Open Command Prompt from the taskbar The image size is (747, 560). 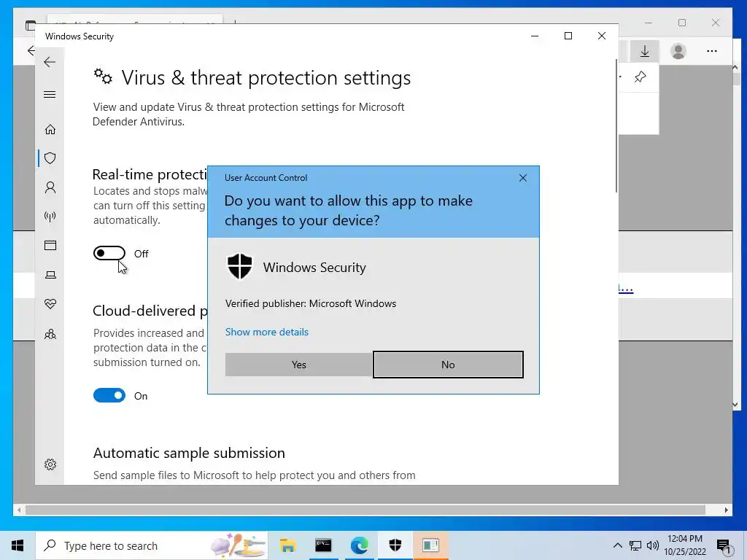click(x=323, y=545)
